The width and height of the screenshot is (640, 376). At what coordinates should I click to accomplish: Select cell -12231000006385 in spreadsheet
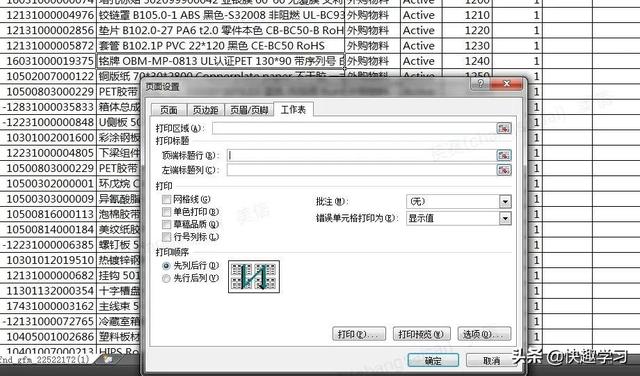pyautogui.click(x=48, y=245)
